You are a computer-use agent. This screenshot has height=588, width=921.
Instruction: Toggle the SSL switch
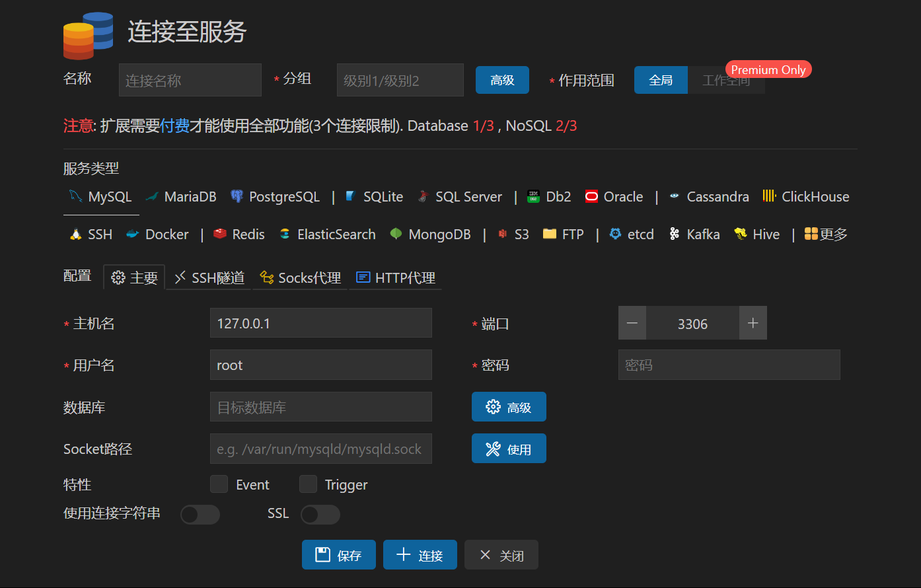coord(320,515)
